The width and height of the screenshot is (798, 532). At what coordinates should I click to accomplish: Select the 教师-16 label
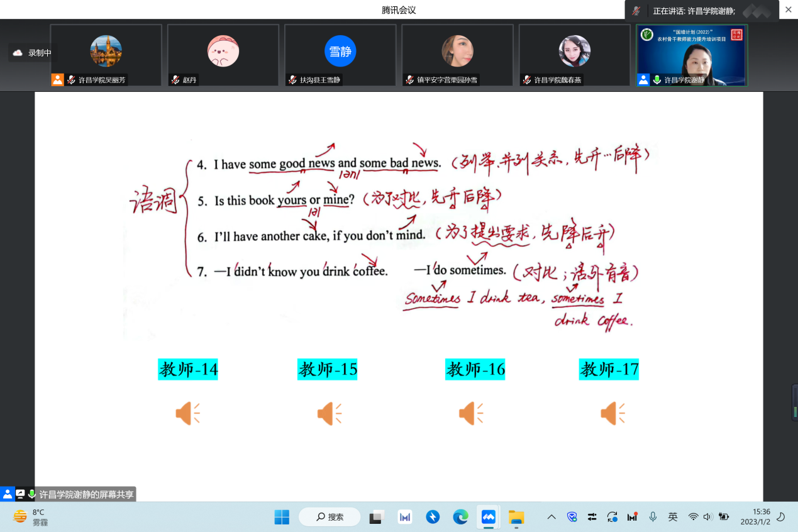click(x=475, y=370)
